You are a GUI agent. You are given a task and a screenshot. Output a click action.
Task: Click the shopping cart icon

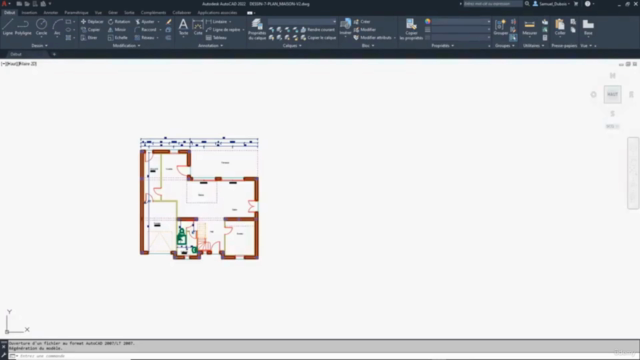point(576,4)
